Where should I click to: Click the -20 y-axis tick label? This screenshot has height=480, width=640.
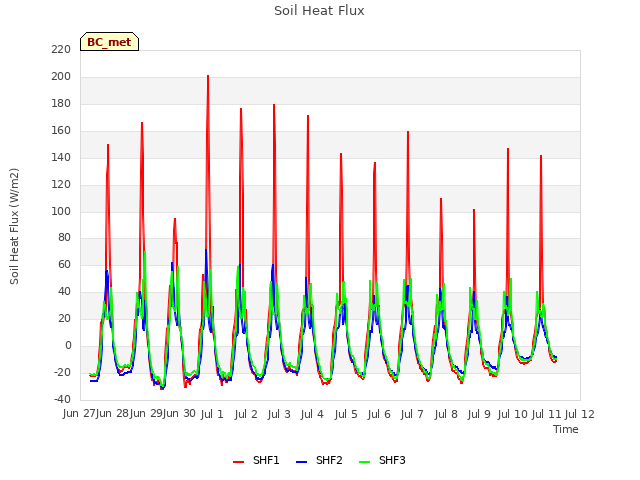[62, 372]
